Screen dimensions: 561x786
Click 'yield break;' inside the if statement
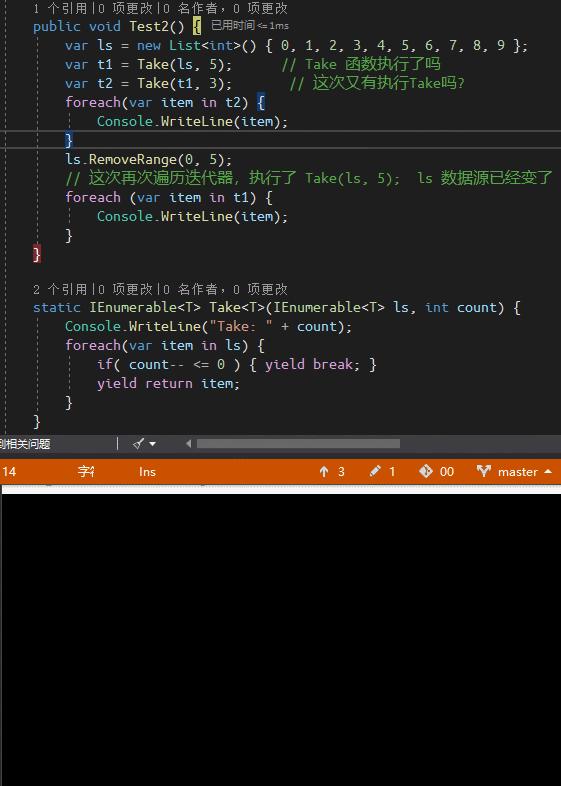[312, 364]
